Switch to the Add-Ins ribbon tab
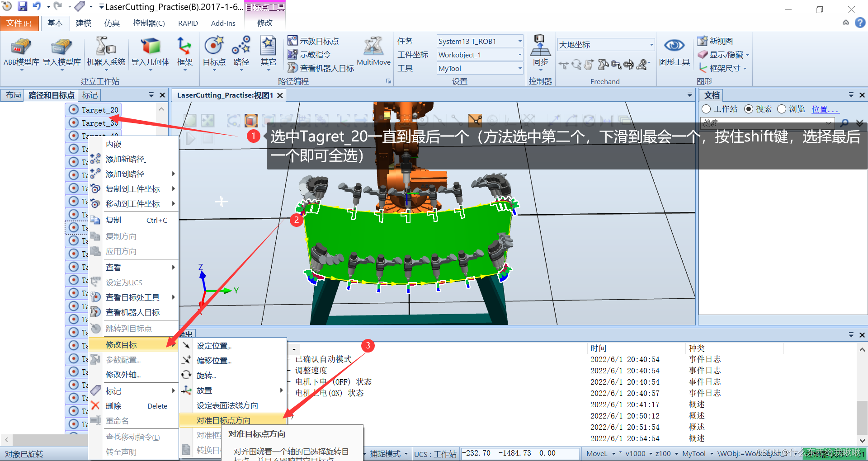 [223, 23]
